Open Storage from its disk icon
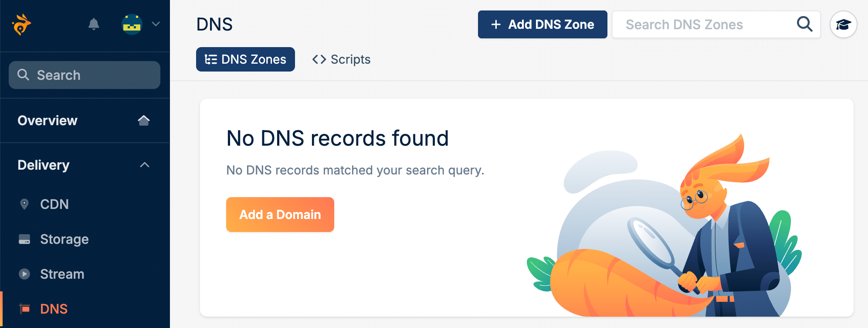Viewport: 868px width, 328px height. pos(24,239)
